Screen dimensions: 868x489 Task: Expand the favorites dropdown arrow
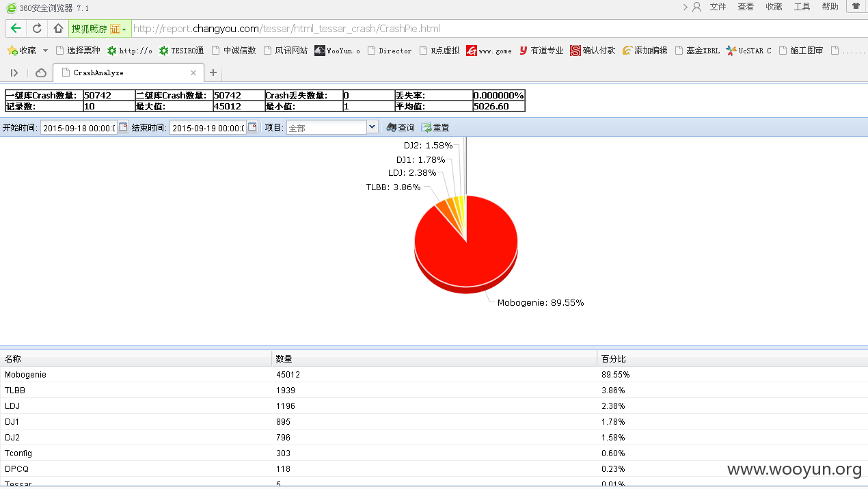46,51
